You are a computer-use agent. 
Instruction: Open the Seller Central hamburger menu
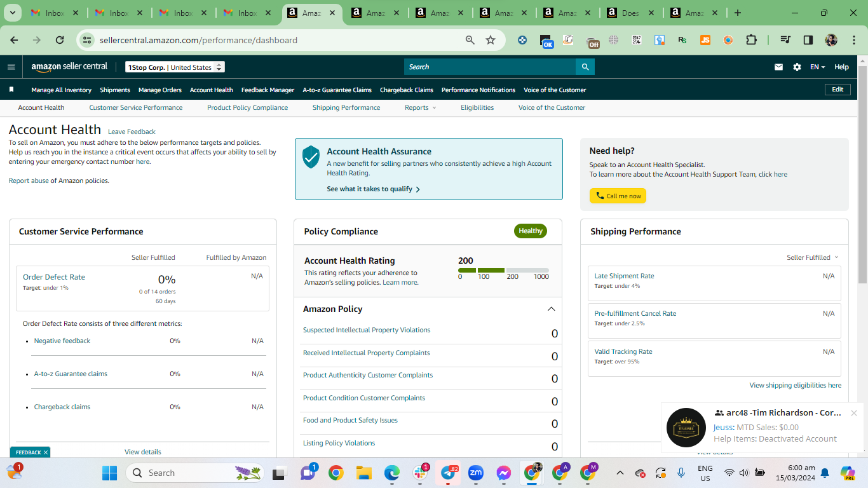click(x=11, y=67)
